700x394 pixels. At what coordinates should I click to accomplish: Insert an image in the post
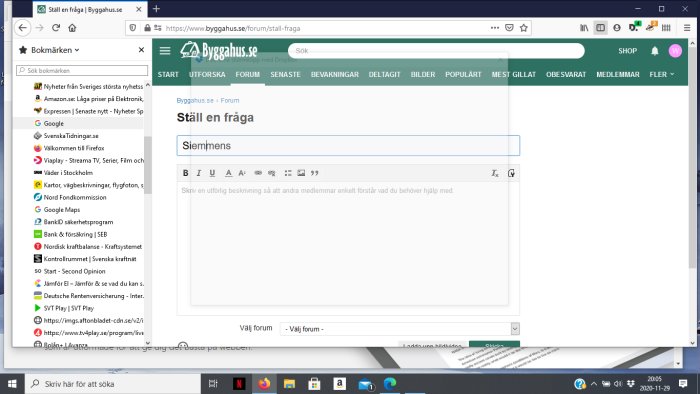tap(301, 173)
